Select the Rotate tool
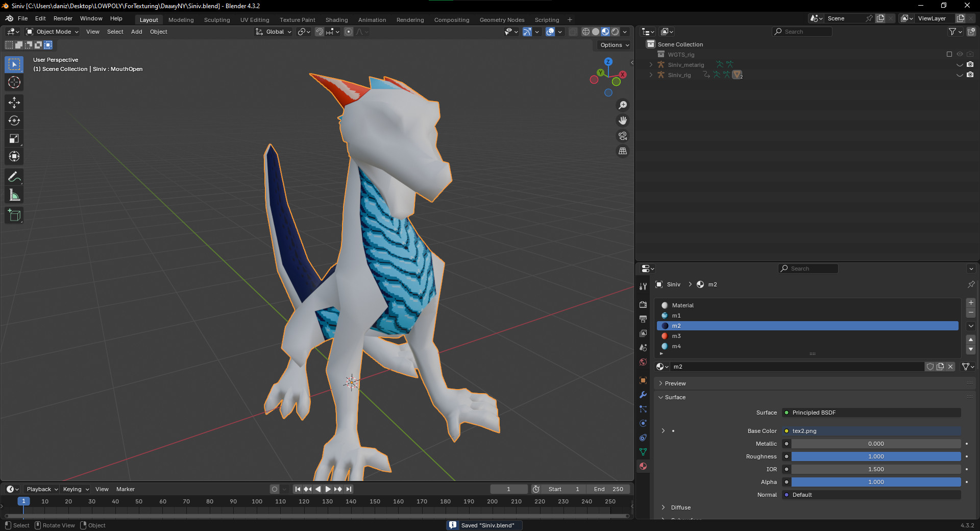The height and width of the screenshot is (531, 980). coord(14,120)
